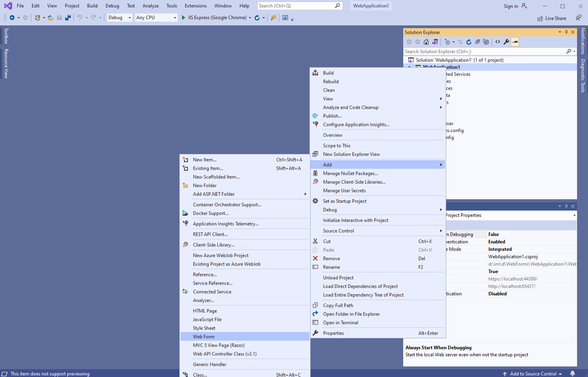Toggle pin on the Solution Explorer panel
The width and height of the screenshot is (588, 377).
(x=566, y=32)
